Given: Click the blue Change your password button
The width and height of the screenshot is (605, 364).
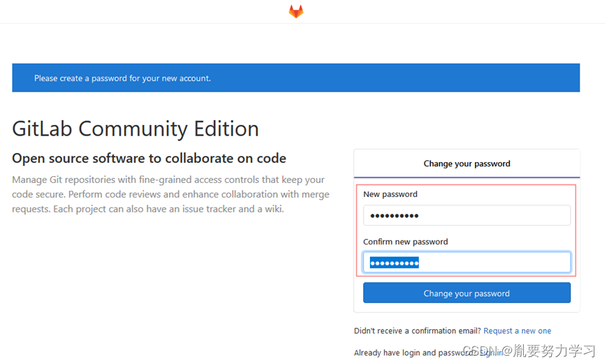Looking at the screenshot, I should click(x=467, y=293).
